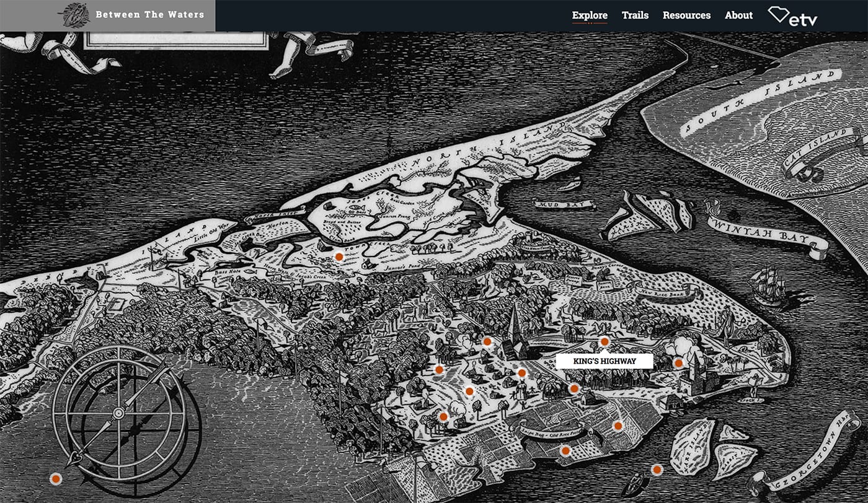Select the Trails menu item
Viewport: 868px width, 503px height.
tap(634, 15)
